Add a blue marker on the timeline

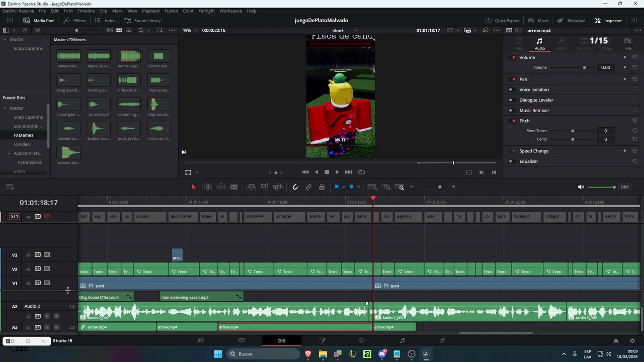351,187
